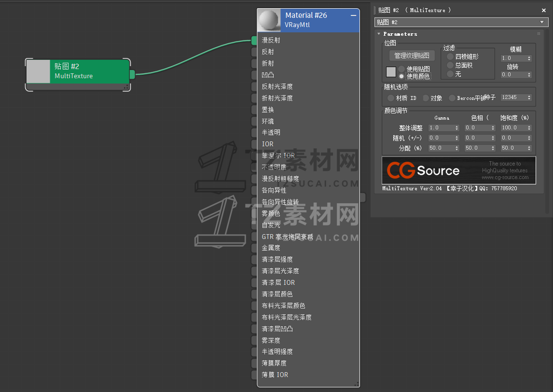Click the 漫反射 input socket
Image resolution: width=553 pixels, height=392 pixels.
(254, 41)
